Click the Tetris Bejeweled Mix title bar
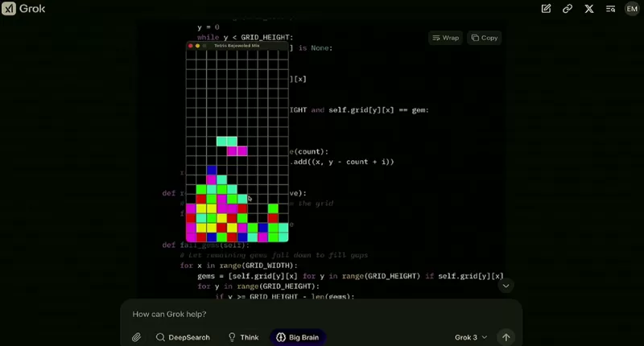644x346 pixels. pos(237,46)
